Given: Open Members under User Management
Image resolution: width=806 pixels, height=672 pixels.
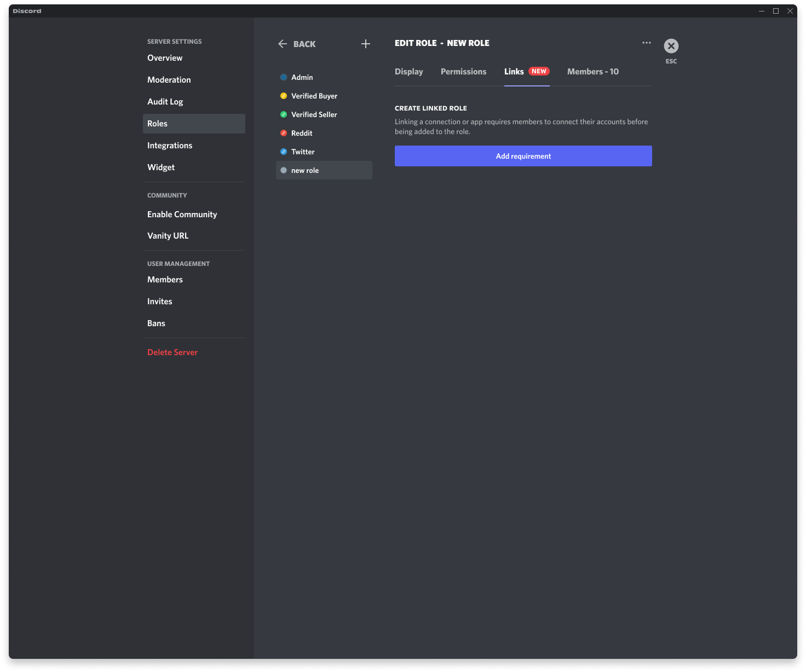Looking at the screenshot, I should (x=165, y=279).
